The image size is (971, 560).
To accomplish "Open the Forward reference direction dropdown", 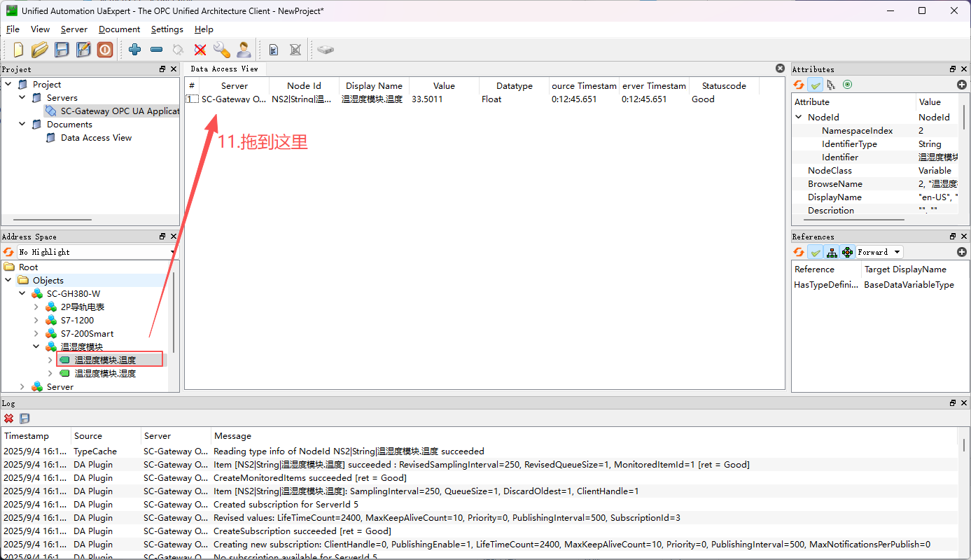I will coord(879,252).
